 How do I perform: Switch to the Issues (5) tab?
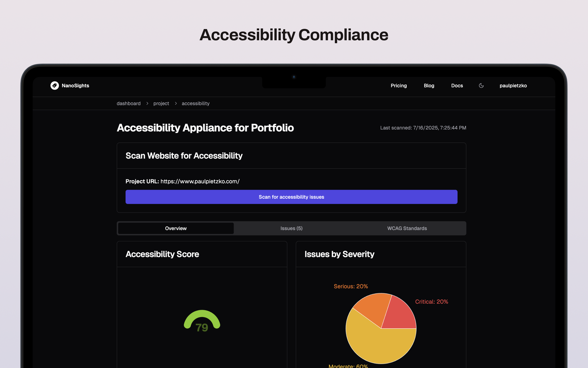pyautogui.click(x=291, y=228)
